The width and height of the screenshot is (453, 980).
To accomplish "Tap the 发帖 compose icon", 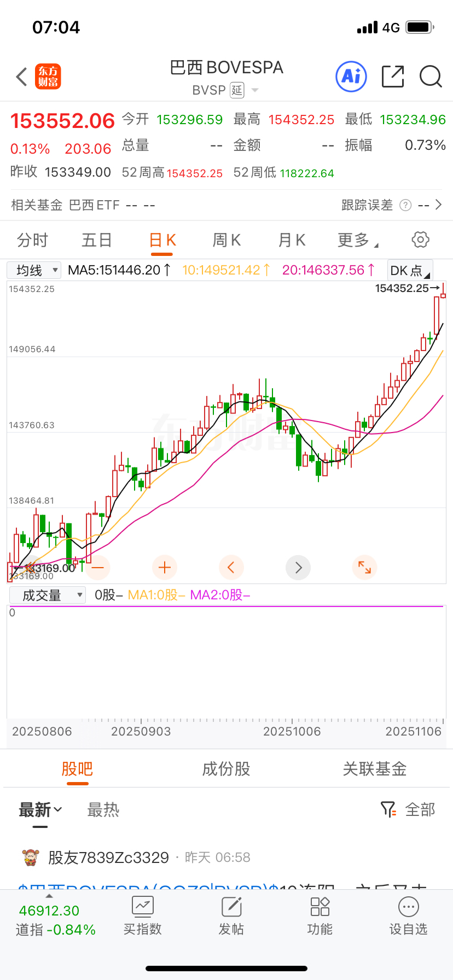I will (x=231, y=907).
